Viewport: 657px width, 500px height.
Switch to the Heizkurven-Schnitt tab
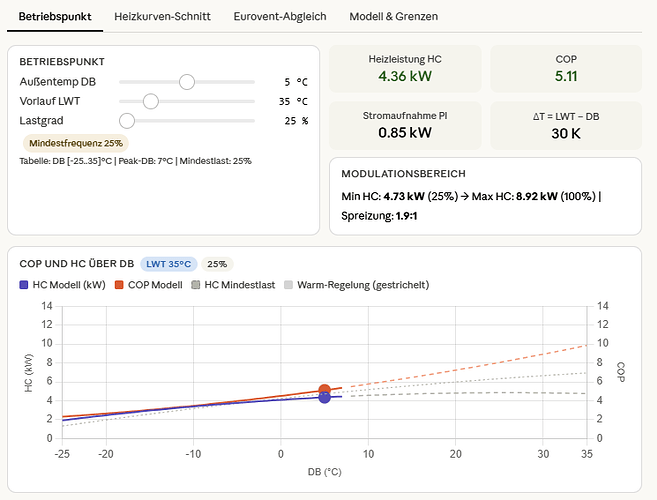[x=162, y=16]
